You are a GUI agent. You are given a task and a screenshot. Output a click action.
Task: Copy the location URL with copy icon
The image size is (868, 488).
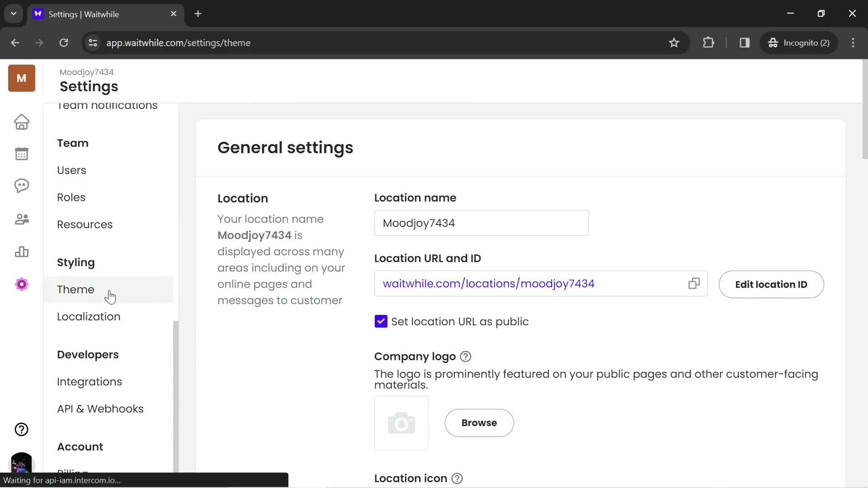(x=694, y=283)
